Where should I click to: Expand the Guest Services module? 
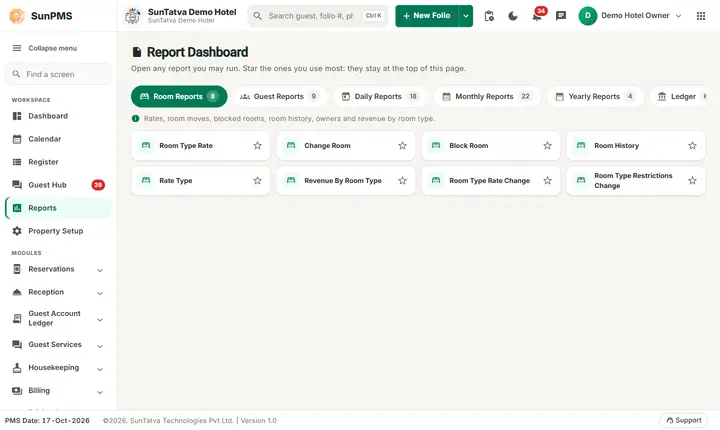pos(58,345)
